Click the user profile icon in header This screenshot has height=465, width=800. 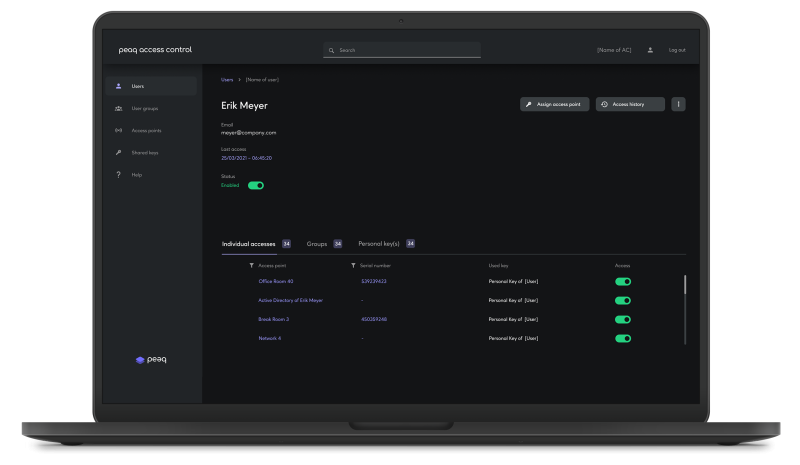pyautogui.click(x=650, y=50)
